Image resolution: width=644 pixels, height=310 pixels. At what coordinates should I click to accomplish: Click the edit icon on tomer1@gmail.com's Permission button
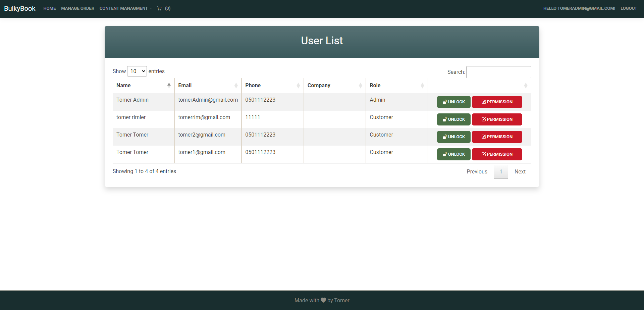pos(484,154)
